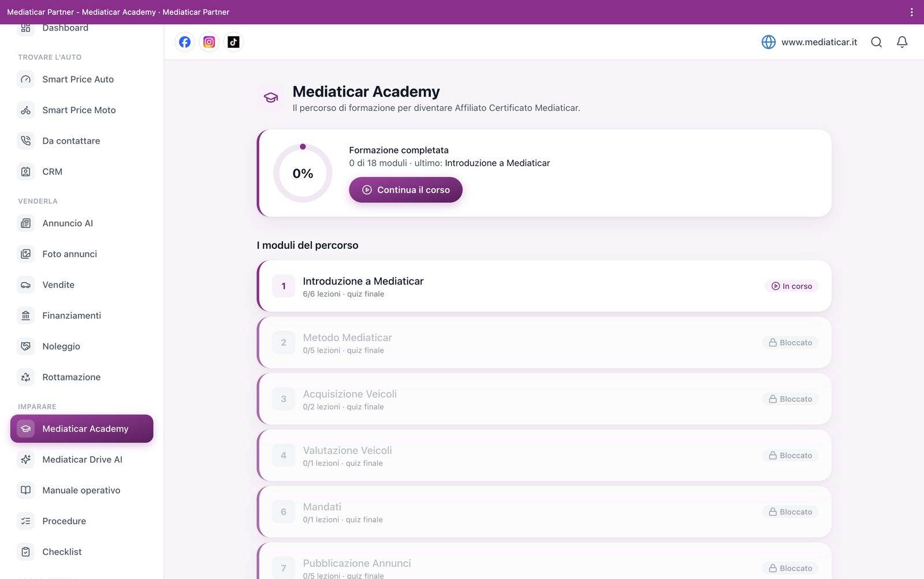Screen dimensions: 924x579
Task: Click the Da contattare phone icon
Action: coord(26,141)
